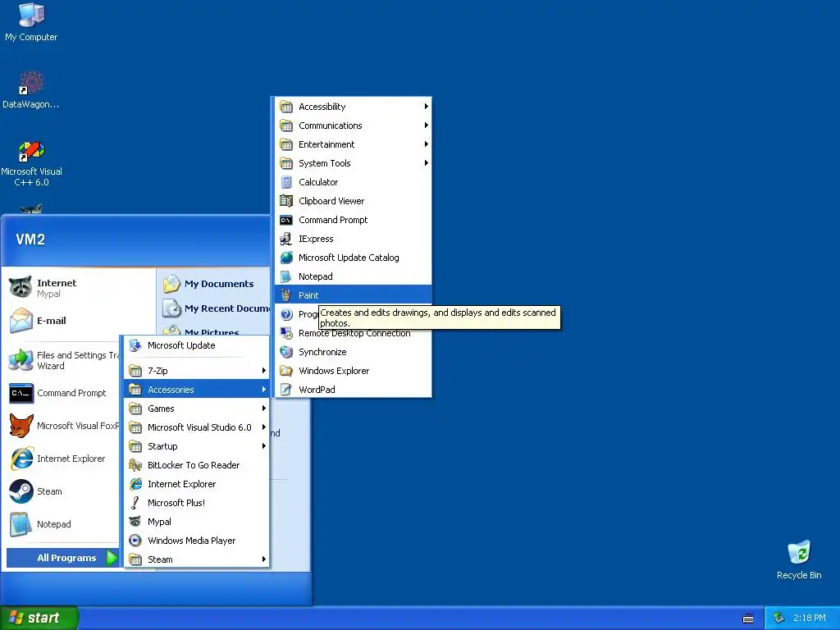Expand Microsoft Visual Studio 6.0 folder
Screen dimensions: 840x630
[x=196, y=427]
